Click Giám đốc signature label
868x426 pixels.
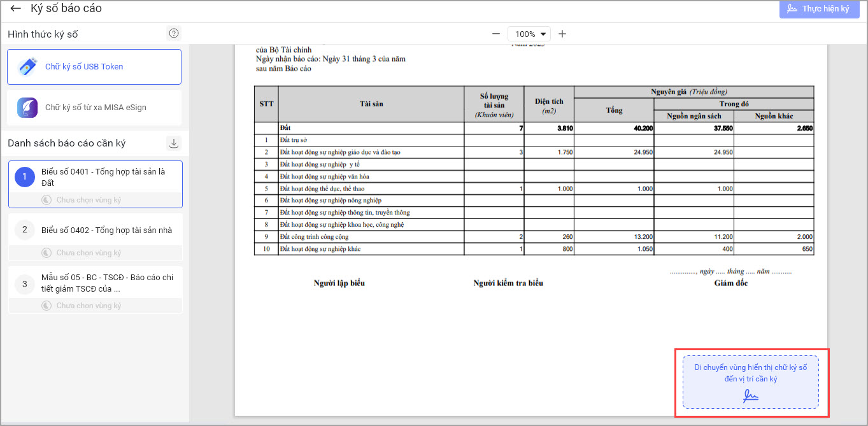(x=731, y=283)
